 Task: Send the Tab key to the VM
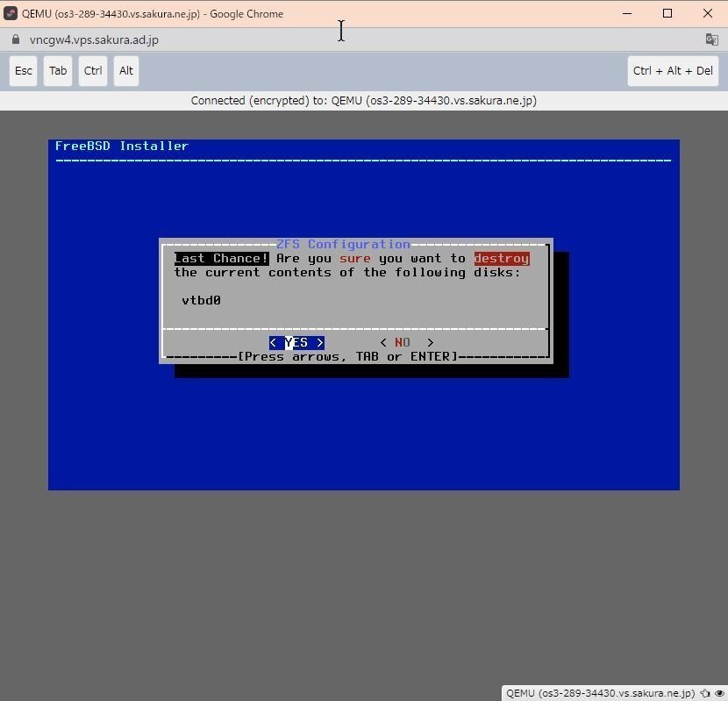point(58,71)
